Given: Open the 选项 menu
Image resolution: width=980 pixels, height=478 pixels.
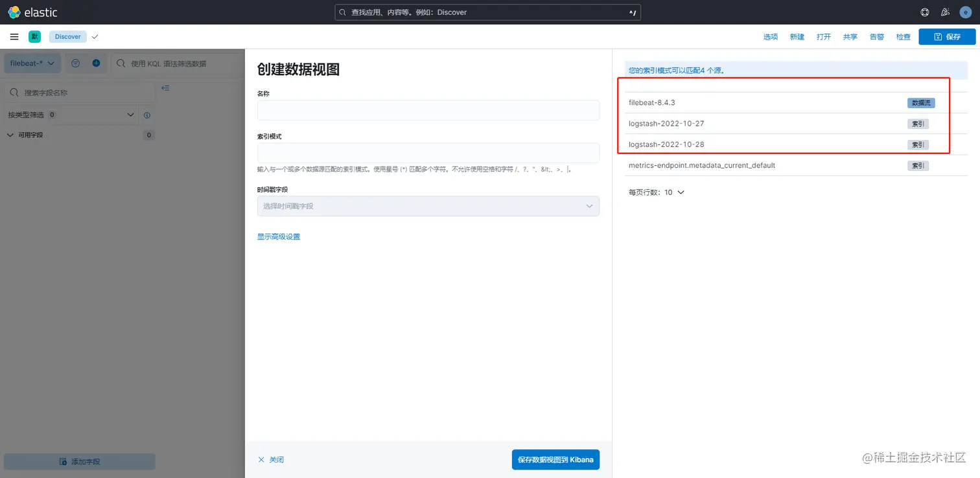Looking at the screenshot, I should point(771,37).
